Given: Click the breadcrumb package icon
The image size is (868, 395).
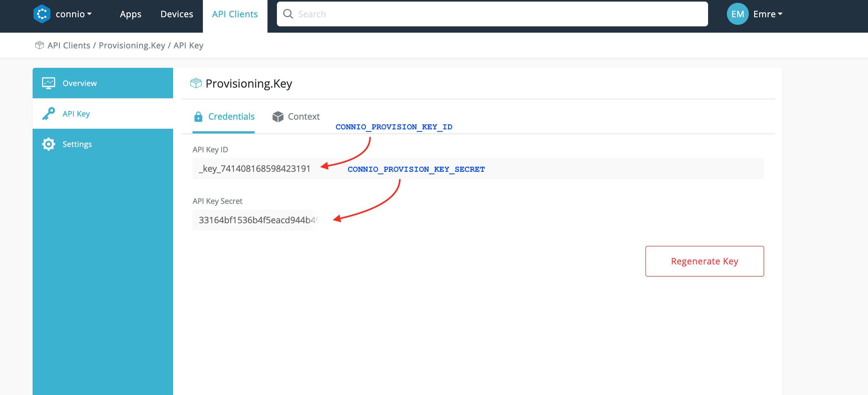Looking at the screenshot, I should [x=40, y=45].
